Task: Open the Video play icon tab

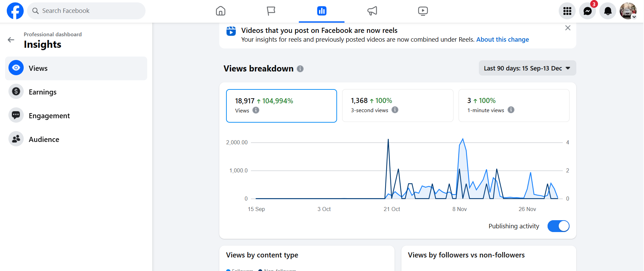Action: (x=423, y=11)
